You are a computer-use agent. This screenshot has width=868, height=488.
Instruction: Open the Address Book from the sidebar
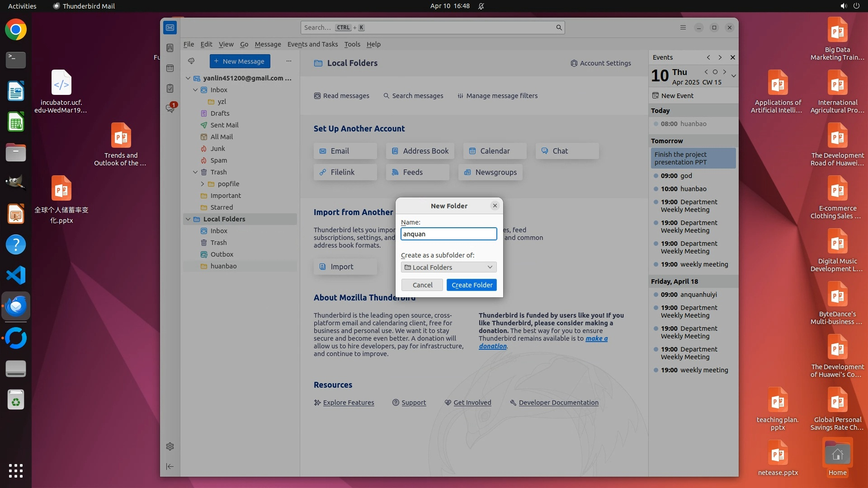pyautogui.click(x=170, y=48)
